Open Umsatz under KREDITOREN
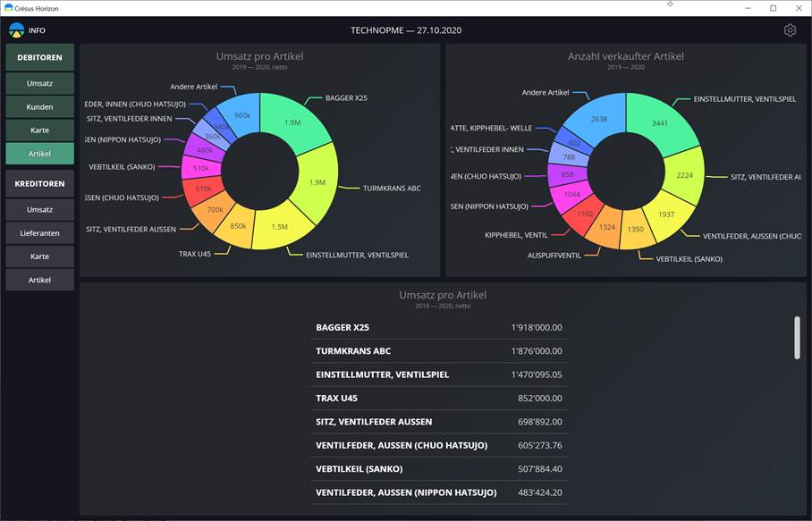The width and height of the screenshot is (812, 521). 40,209
